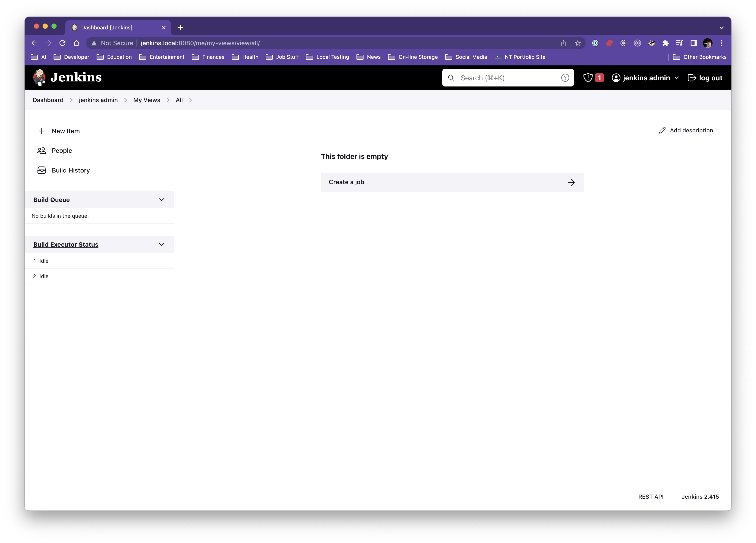Reload the page in browser toolbar
The width and height of the screenshot is (756, 543).
pos(62,43)
